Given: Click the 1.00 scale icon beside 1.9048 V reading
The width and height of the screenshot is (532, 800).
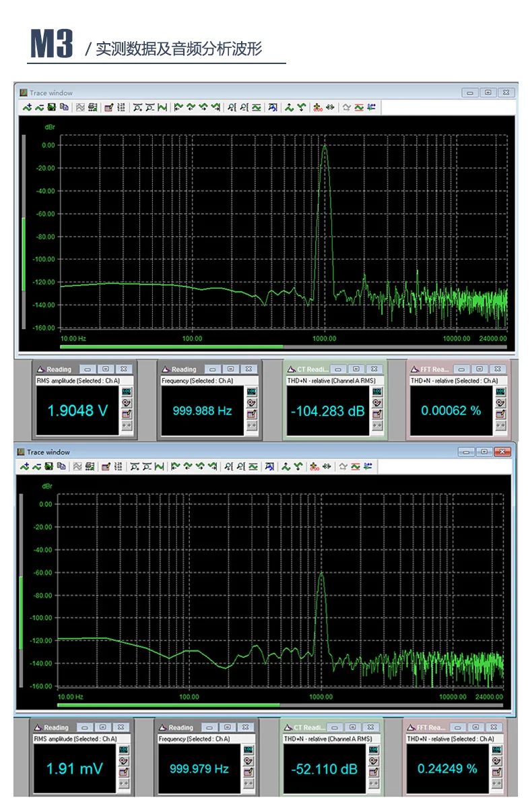Looking at the screenshot, I should click(127, 392).
